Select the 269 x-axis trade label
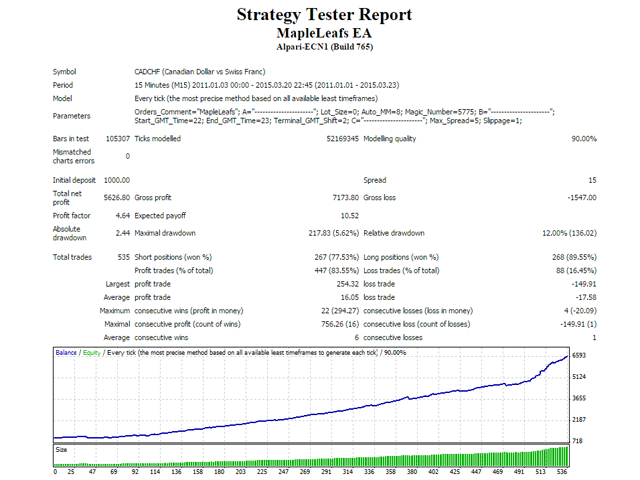Screen dimensions: 640x480 pyautogui.click(x=305, y=472)
